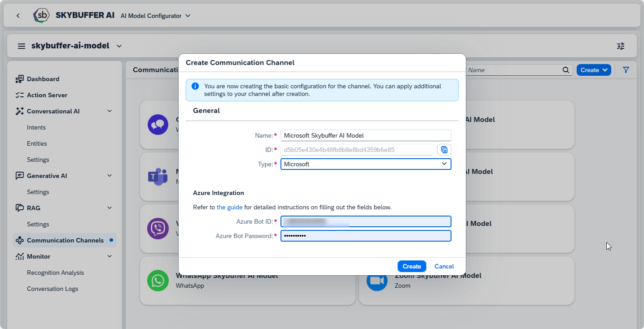Click the Zoom type label on card
The height and width of the screenshot is (329, 644).
tap(403, 286)
